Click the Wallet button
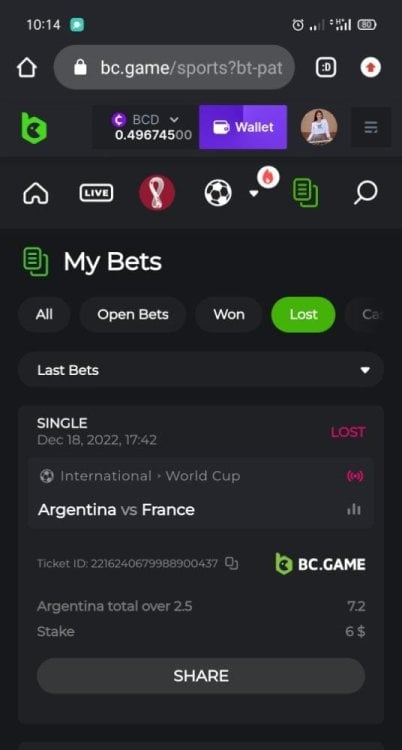 (243, 127)
